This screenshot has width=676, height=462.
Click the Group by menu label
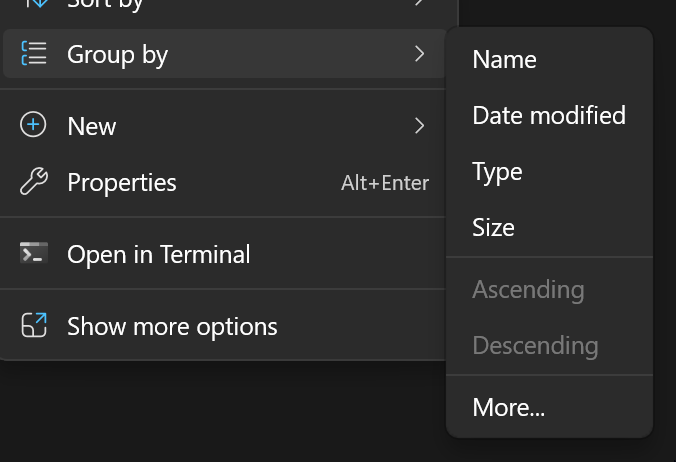117,54
